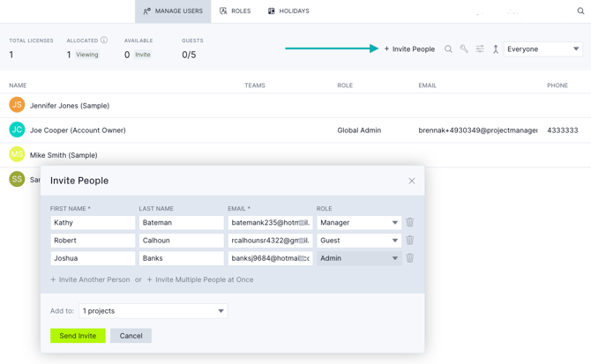Click + Invite Another Person
The image size is (591, 364).
(90, 279)
